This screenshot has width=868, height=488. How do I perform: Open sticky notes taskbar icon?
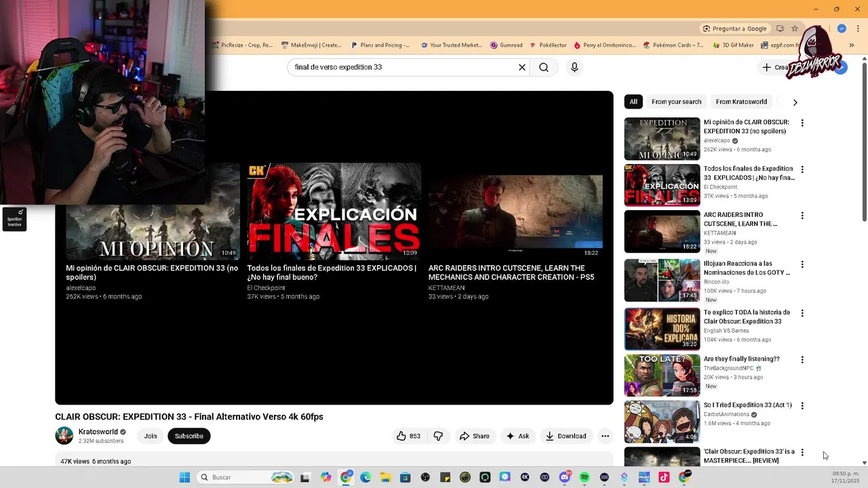click(x=445, y=477)
